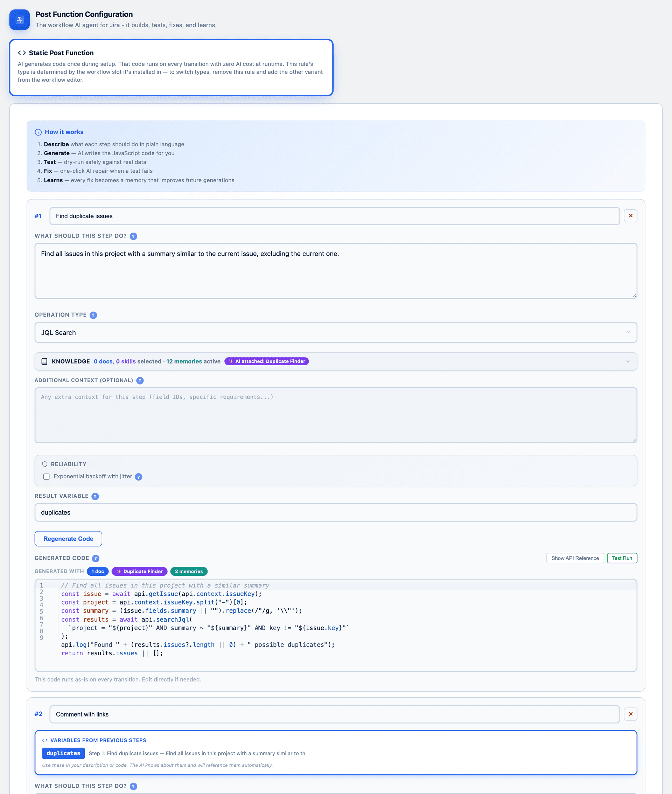Click into the generated code editor
672x794 pixels.
(x=336, y=626)
